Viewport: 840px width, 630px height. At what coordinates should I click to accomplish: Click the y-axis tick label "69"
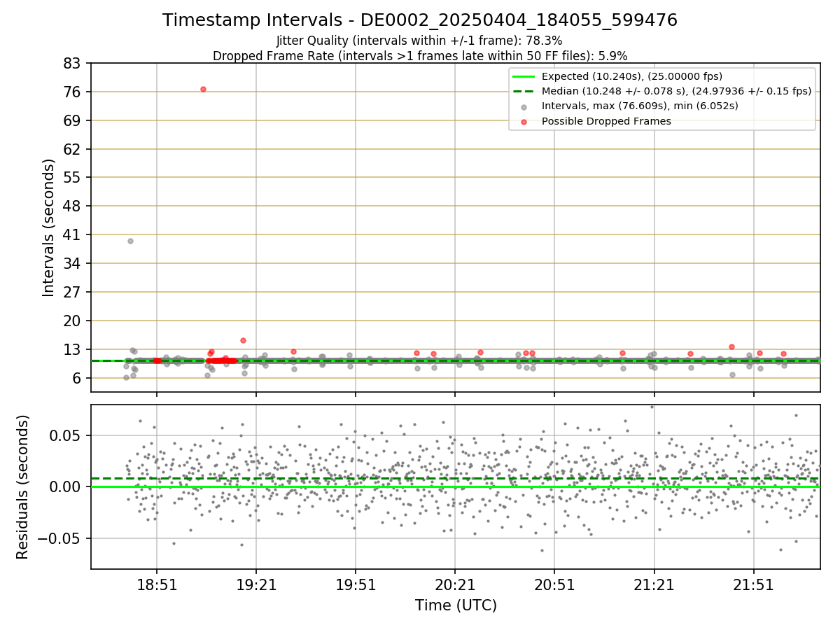[x=73, y=120]
